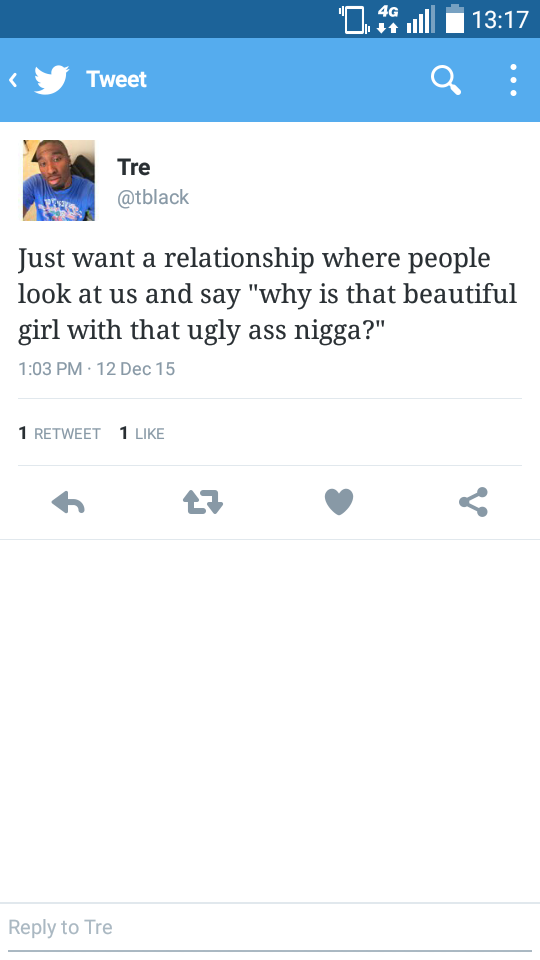Image resolution: width=540 pixels, height=960 pixels.
Task: Tap the back arrow in header
Action: point(13,80)
